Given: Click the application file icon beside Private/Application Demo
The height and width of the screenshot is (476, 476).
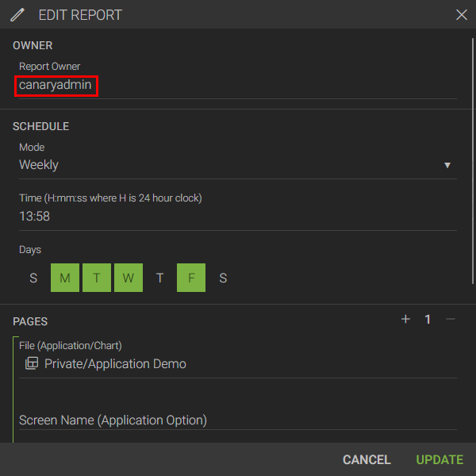Looking at the screenshot, I should click(31, 363).
